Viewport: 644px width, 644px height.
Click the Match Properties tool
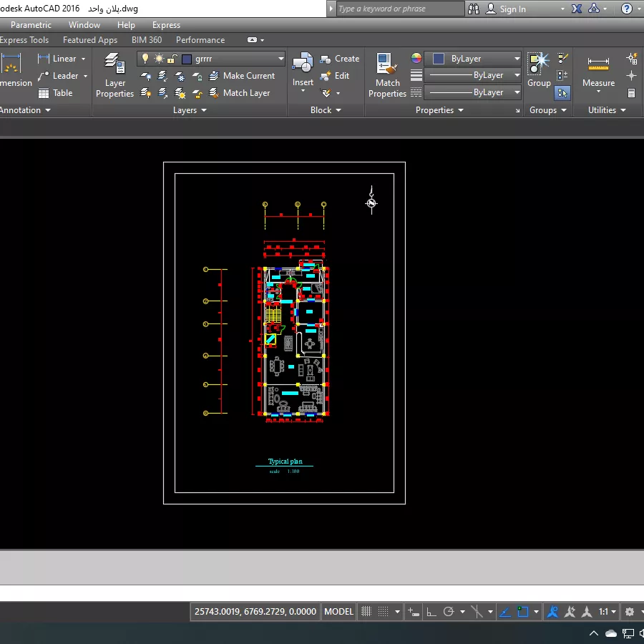tap(387, 75)
